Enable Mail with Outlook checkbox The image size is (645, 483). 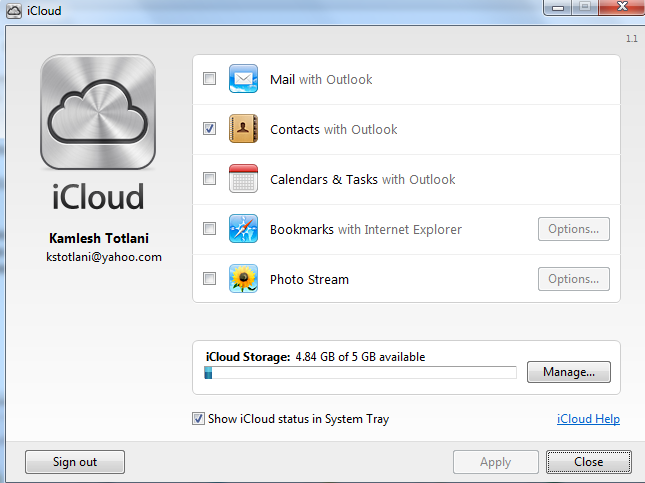coord(209,79)
